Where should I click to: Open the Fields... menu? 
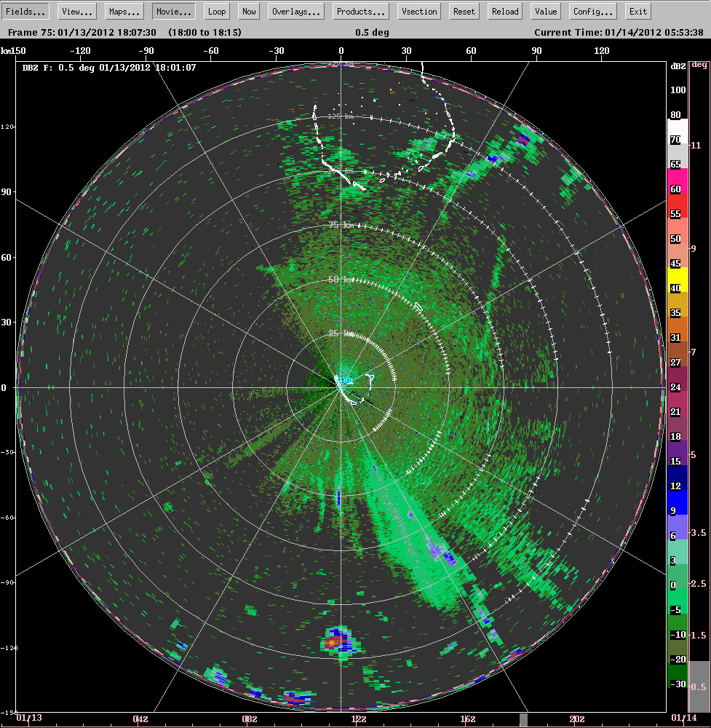27,12
